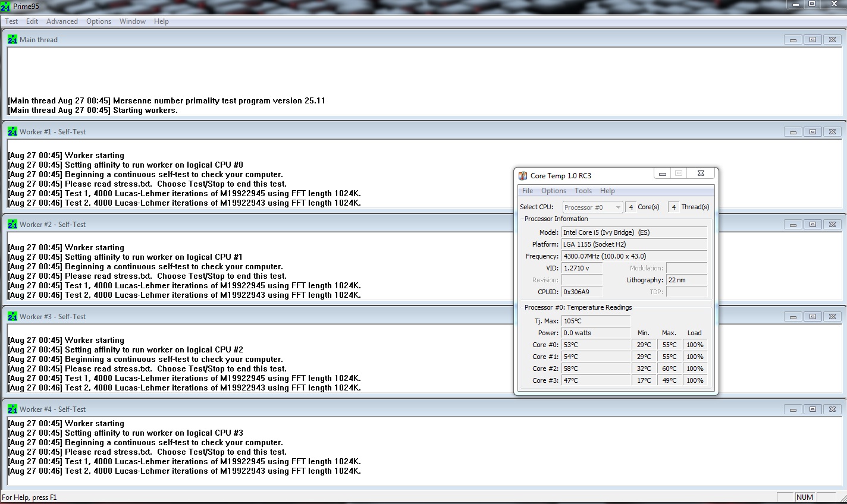847x504 pixels.
Task: Click the NUM indicator in status bar
Action: click(805, 497)
